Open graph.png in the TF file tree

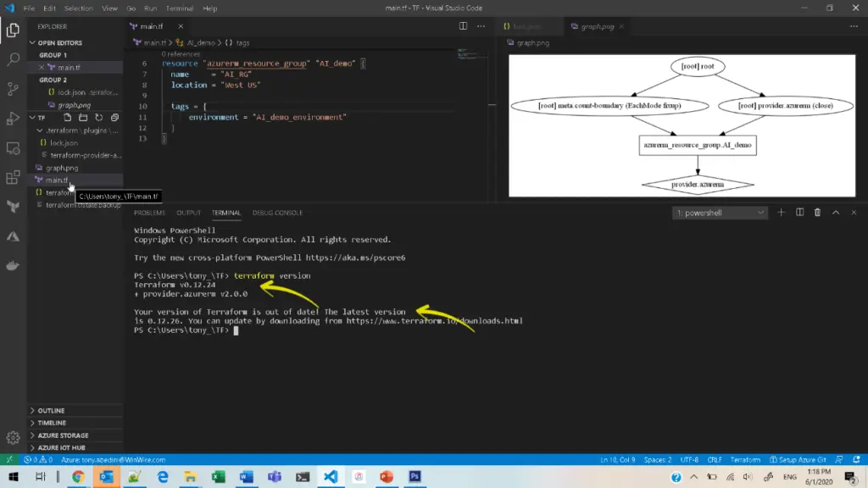click(x=61, y=168)
